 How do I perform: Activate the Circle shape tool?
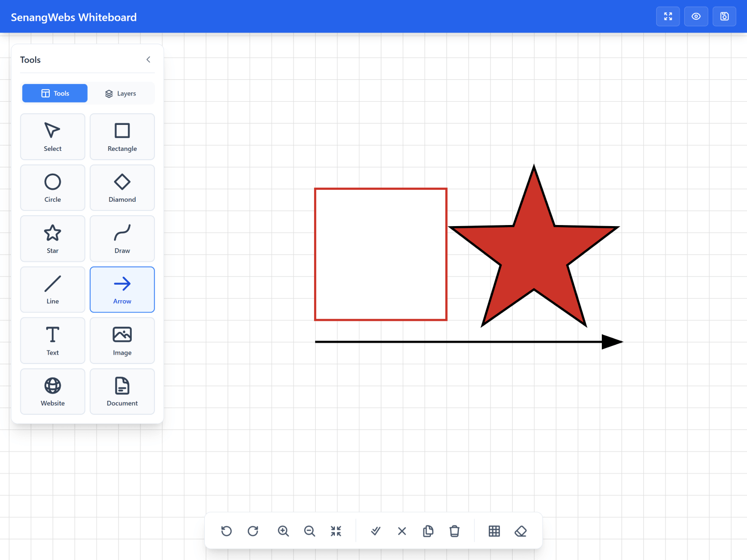[x=52, y=188]
